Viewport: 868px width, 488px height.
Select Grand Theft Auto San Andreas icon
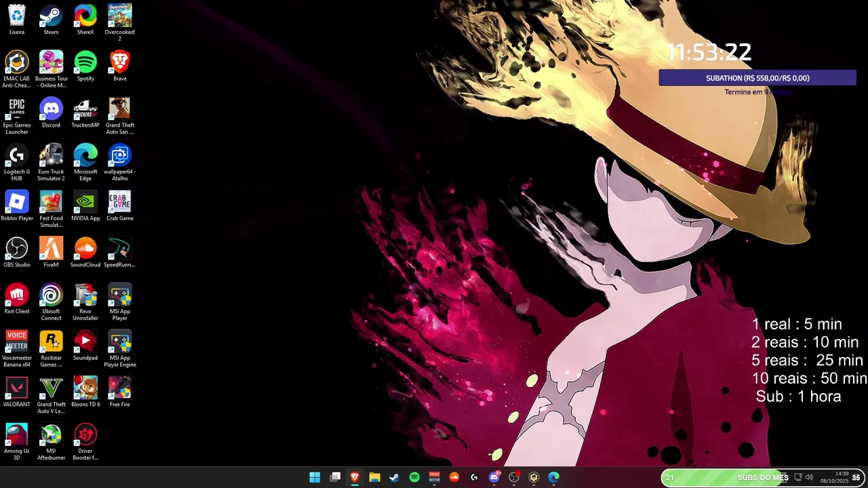tap(120, 117)
